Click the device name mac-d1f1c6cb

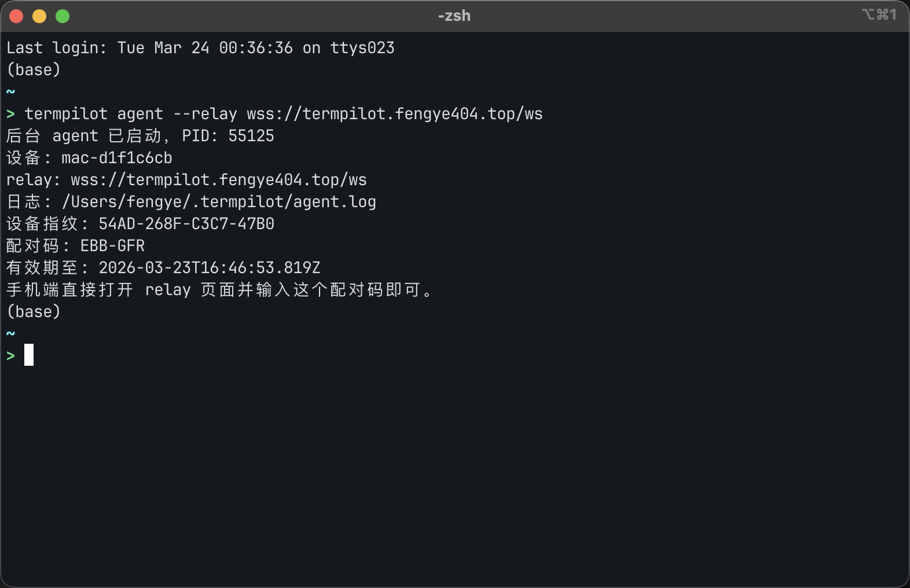click(116, 158)
